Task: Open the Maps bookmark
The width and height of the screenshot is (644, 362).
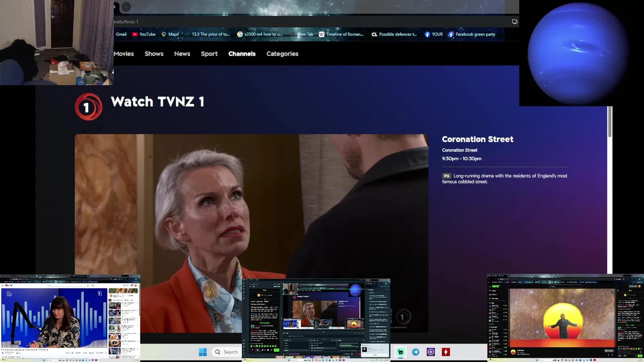Action: (170, 34)
